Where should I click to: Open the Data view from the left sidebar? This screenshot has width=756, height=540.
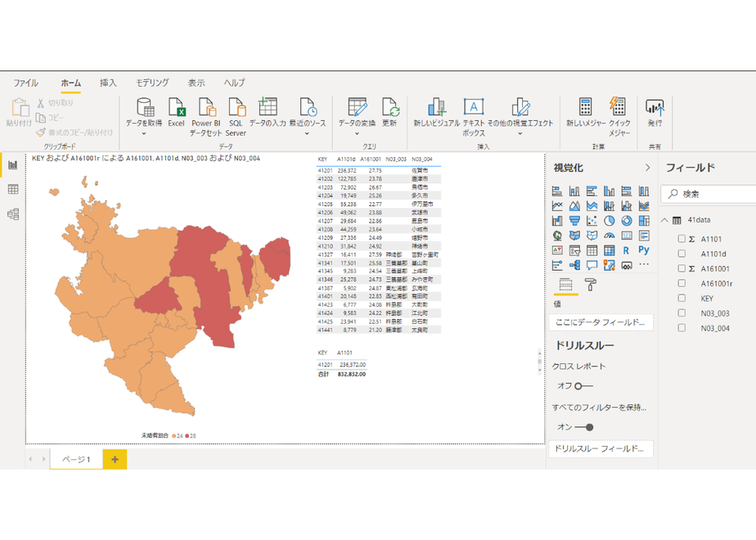(x=13, y=190)
